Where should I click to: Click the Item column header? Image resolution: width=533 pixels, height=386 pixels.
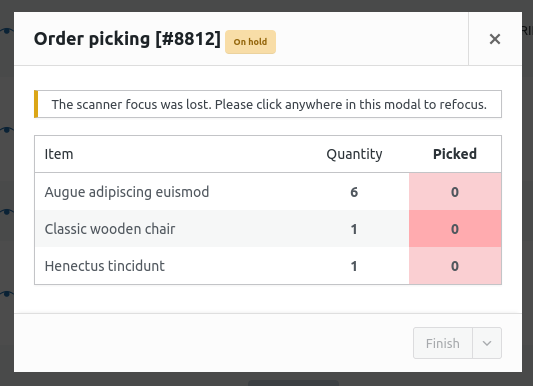click(59, 154)
